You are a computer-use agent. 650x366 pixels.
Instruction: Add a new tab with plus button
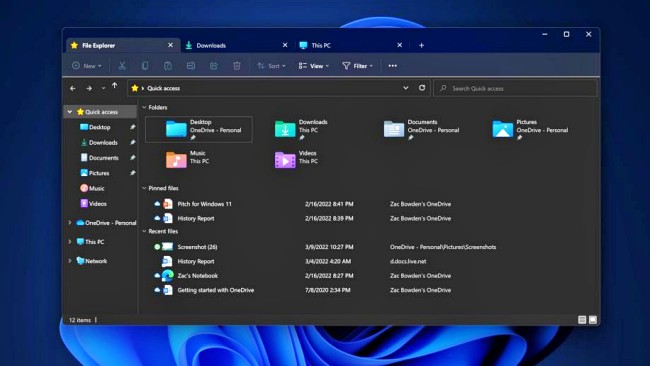pos(421,45)
